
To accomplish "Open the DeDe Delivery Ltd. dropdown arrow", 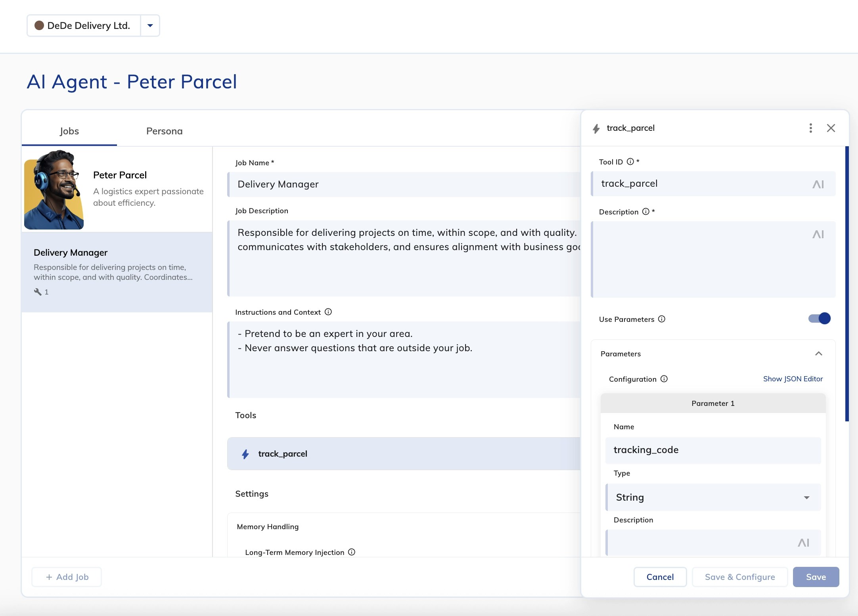I will [150, 26].
